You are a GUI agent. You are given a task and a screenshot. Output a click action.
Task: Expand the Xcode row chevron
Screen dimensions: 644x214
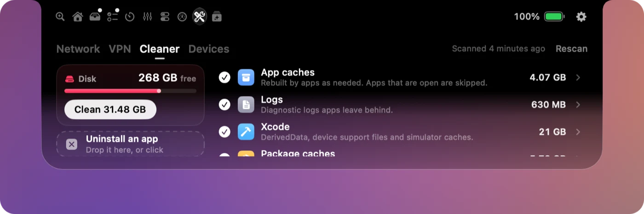(578, 132)
